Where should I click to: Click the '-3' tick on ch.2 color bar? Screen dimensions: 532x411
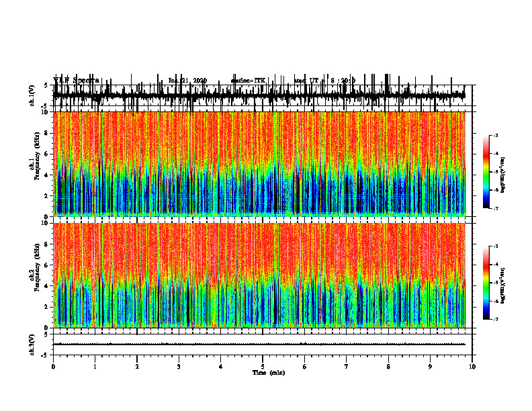click(496, 246)
